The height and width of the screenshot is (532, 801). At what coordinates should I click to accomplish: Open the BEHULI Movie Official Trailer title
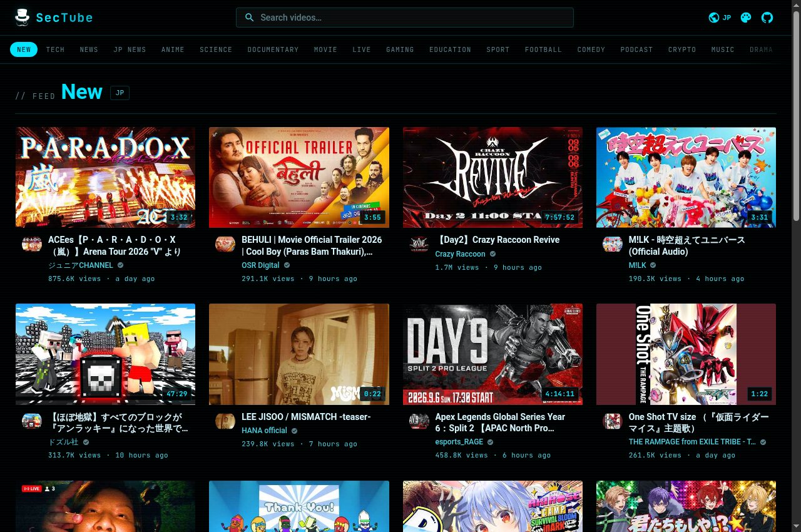(312, 245)
